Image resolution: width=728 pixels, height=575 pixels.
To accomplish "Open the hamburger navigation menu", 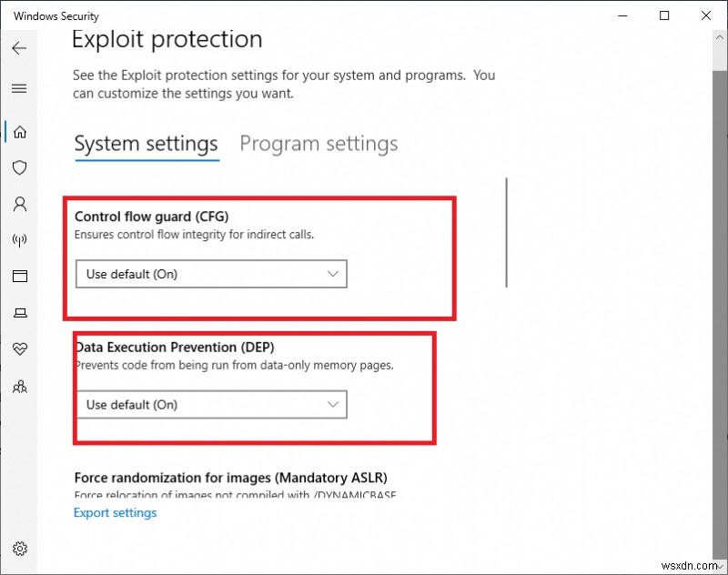I will click(x=19, y=88).
